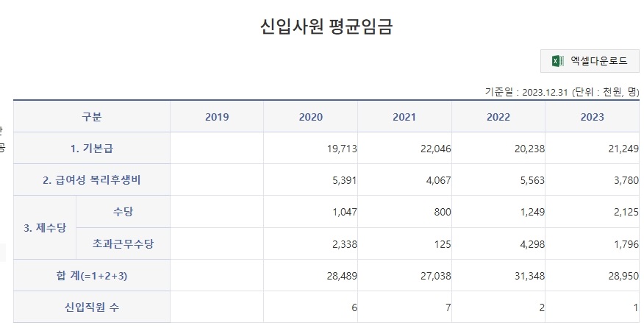Click the 2023 column header

coord(593,117)
